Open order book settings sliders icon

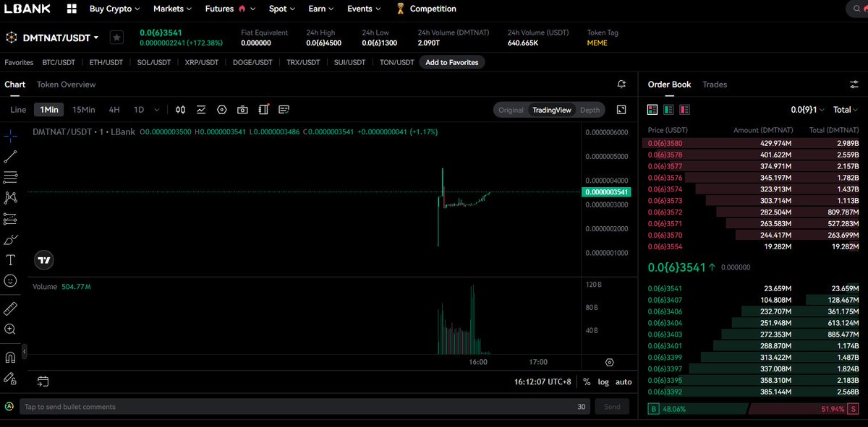tap(854, 85)
